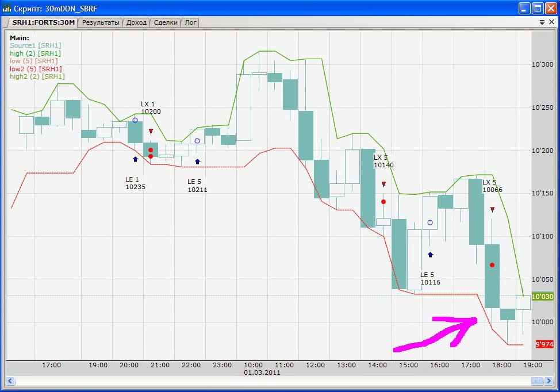The image size is (560, 392).
Task: Click the right scroll arrow on the chart scrollbar
Action: [549, 381]
